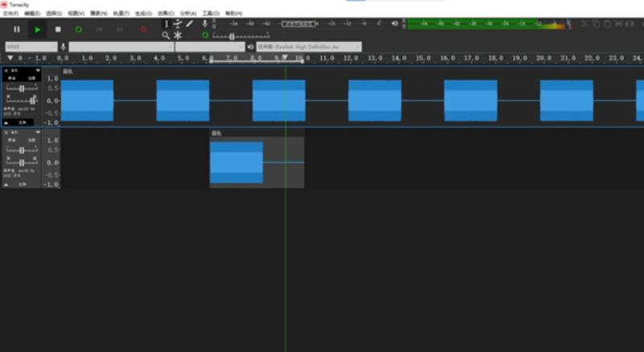Toggle mute on the first track
Viewport: 644px width, 352px height.
click(12, 78)
